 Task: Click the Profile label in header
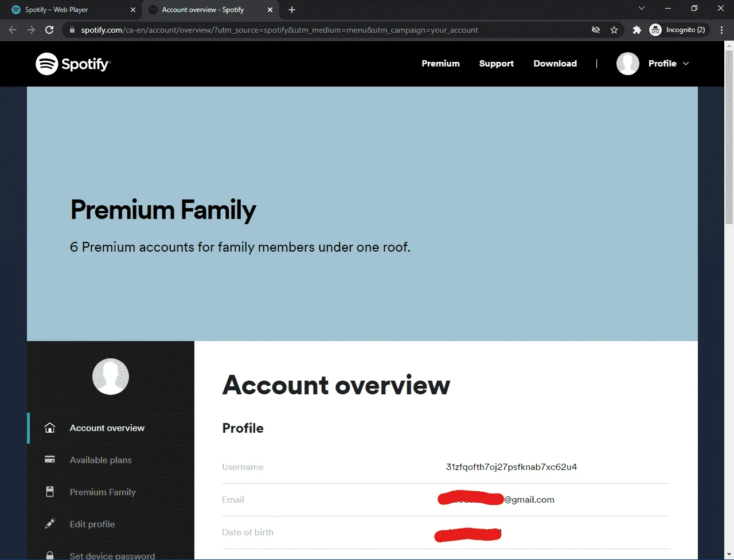(662, 64)
